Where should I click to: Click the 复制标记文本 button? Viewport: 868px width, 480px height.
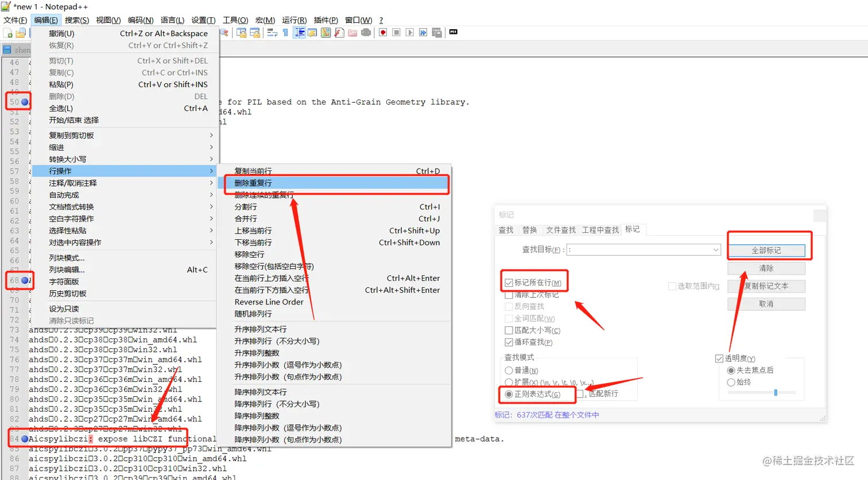(x=766, y=286)
